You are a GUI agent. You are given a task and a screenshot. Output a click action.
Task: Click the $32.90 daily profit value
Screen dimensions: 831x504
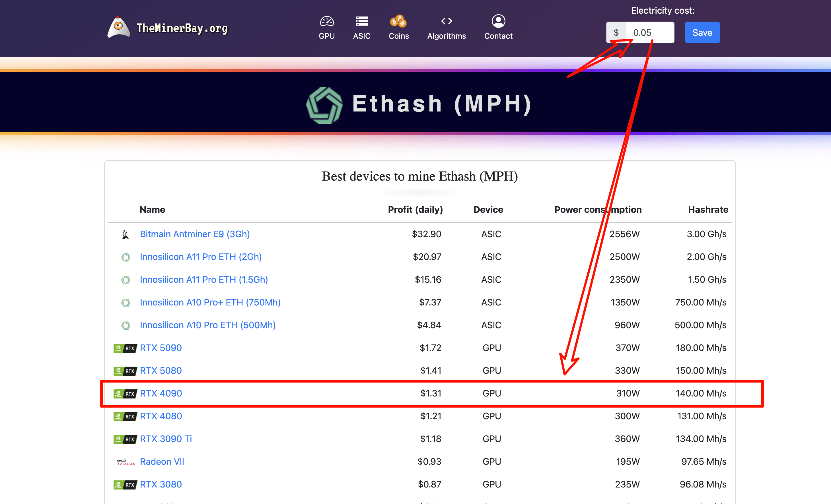426,234
